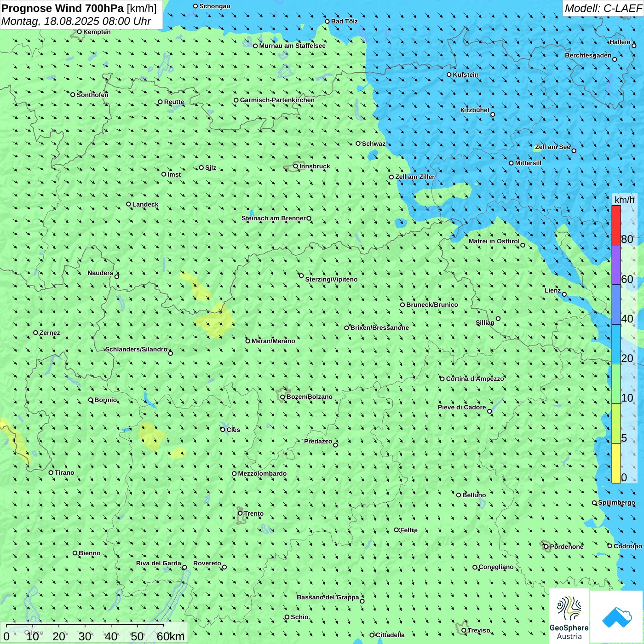Click the 'Modell: C-LAEF' label

[x=603, y=8]
